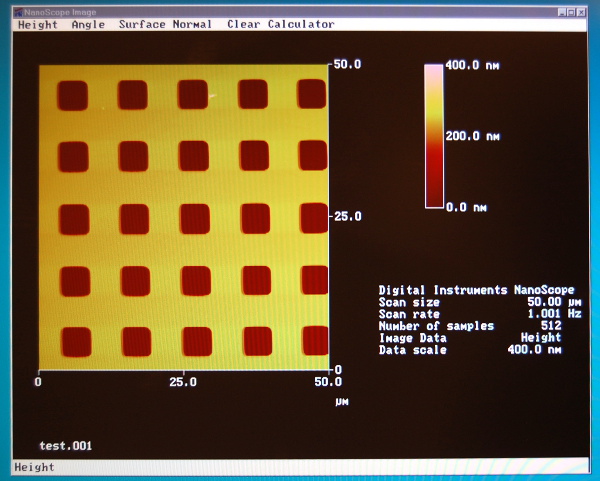Click the Scan size 50.00 µm value
This screenshot has width=600, height=481.
554,302
